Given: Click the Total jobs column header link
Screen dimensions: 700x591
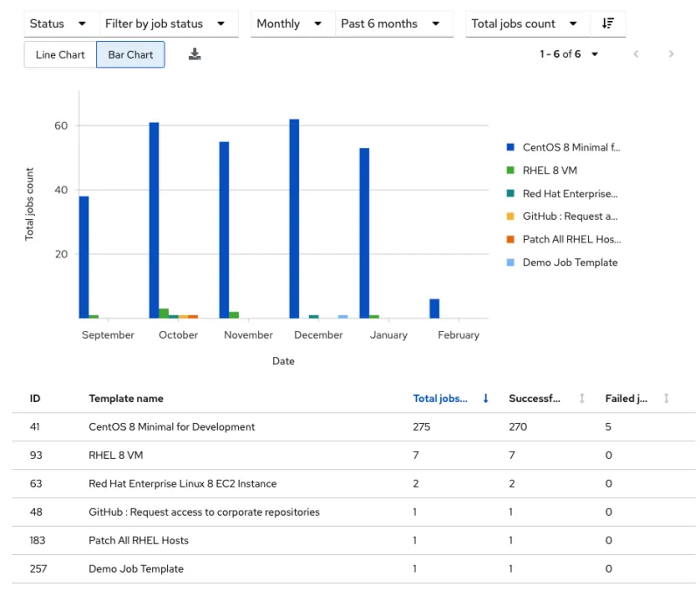Looking at the screenshot, I should [439, 398].
